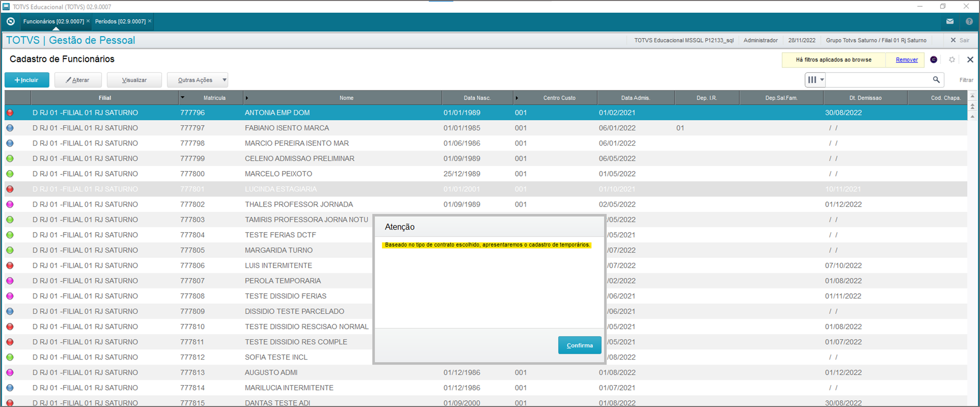980x407 pixels.
Task: Click the Visualizar button
Action: click(x=134, y=80)
